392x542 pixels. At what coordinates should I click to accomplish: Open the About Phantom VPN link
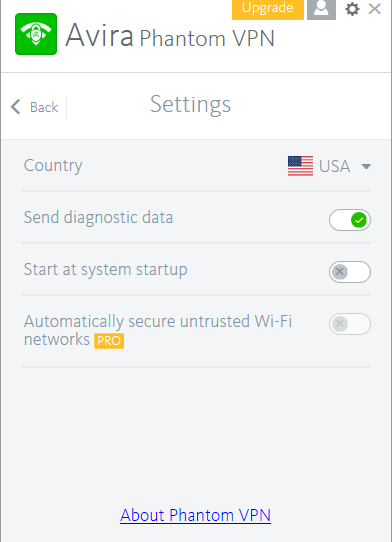pyautogui.click(x=195, y=515)
